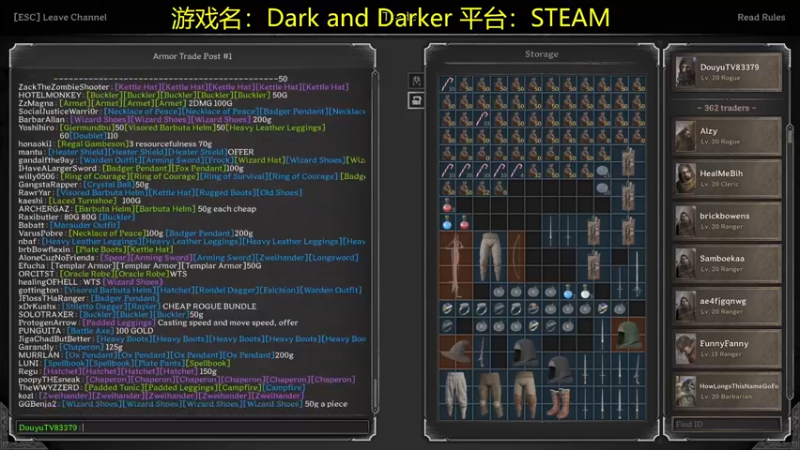The image size is (800, 450).
Task: Pick the crossbow in storage
Action: pos(456,265)
